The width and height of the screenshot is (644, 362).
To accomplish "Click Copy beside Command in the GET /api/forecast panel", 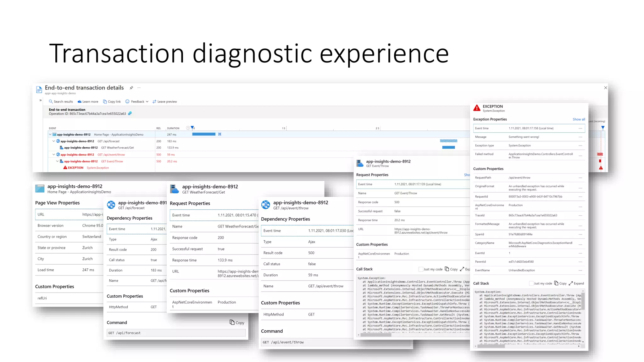I will 237,323.
